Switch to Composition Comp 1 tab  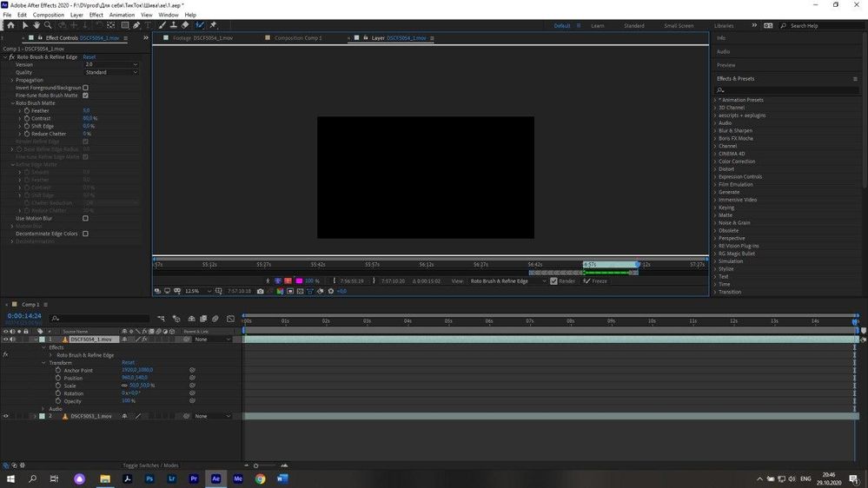click(x=298, y=38)
